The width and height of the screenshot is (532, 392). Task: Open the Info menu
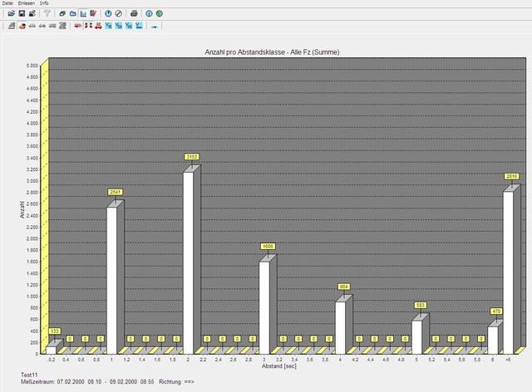click(44, 3)
